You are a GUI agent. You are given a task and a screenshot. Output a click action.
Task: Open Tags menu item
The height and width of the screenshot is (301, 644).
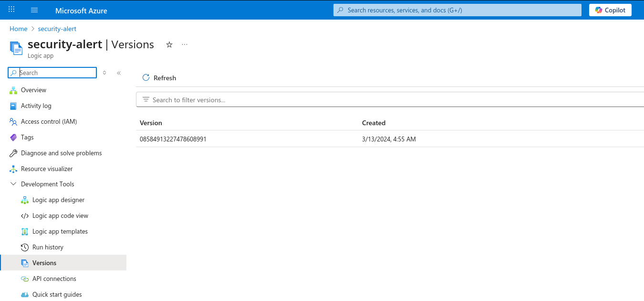[x=27, y=137]
